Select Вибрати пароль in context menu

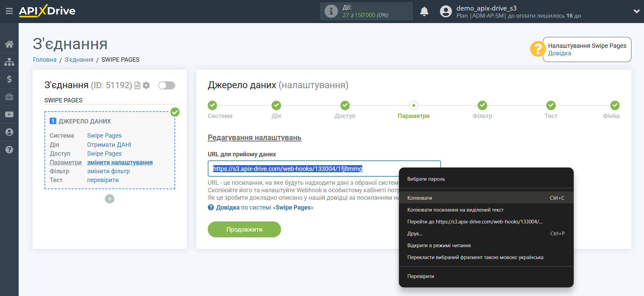[486, 179]
